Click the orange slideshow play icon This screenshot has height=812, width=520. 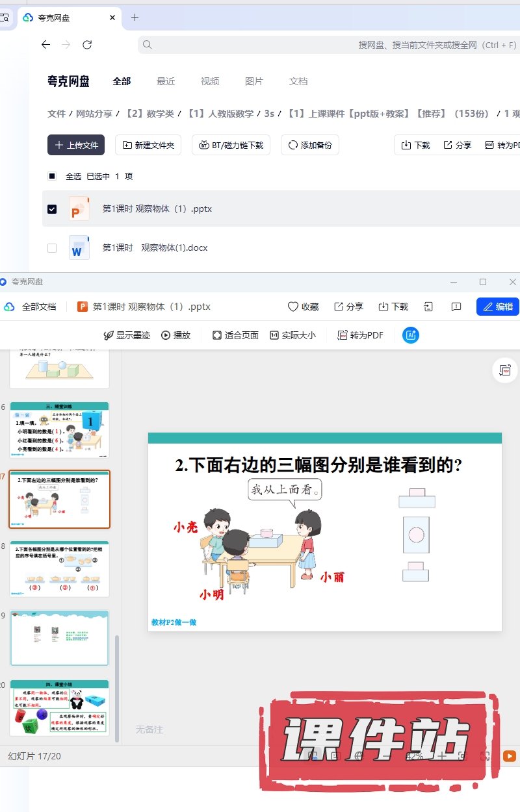click(x=510, y=756)
